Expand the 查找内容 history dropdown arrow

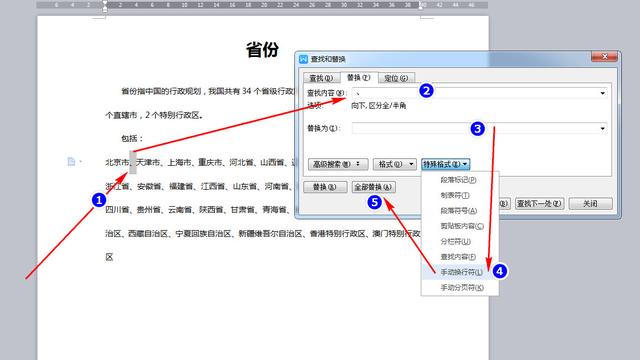pyautogui.click(x=602, y=93)
